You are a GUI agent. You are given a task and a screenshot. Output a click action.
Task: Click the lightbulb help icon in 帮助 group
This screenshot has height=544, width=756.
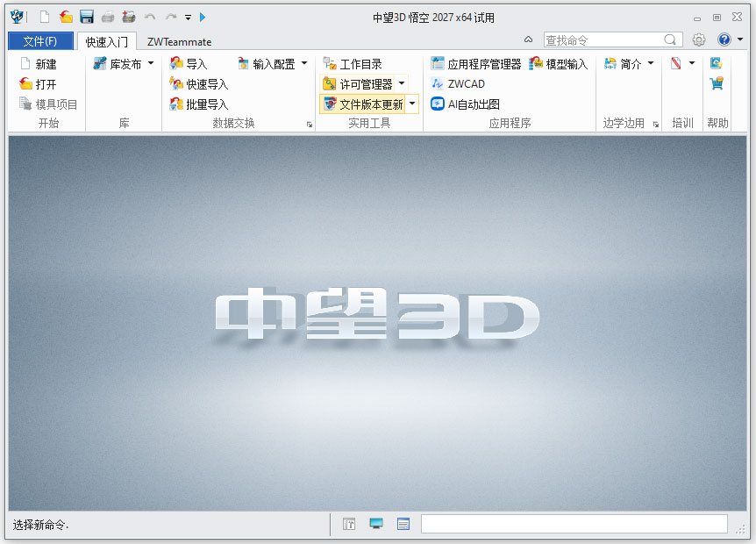click(x=717, y=63)
